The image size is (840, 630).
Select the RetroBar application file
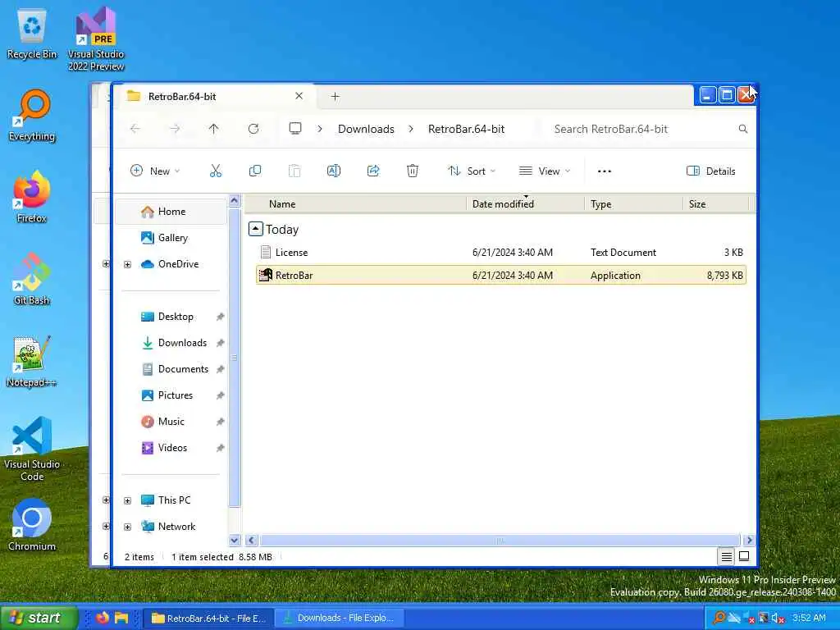[x=501, y=276]
